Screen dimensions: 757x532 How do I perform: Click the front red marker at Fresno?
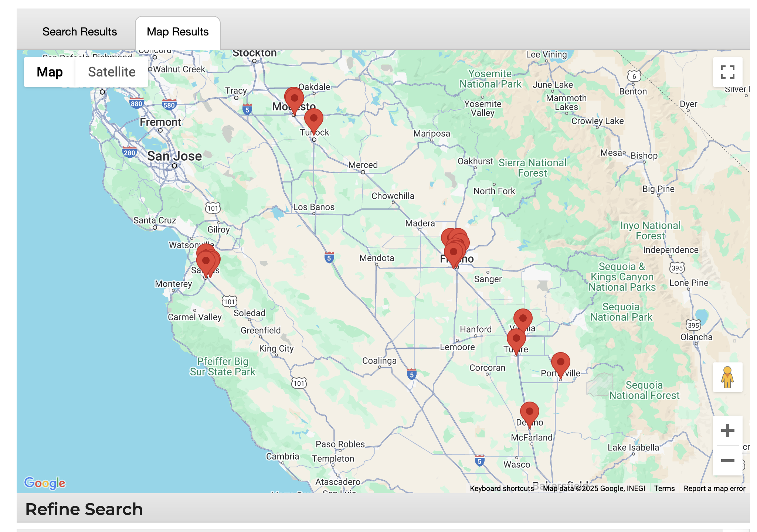[x=454, y=253]
